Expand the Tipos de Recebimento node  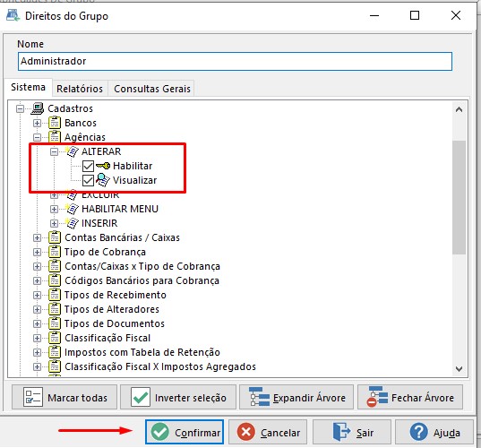[x=37, y=295]
